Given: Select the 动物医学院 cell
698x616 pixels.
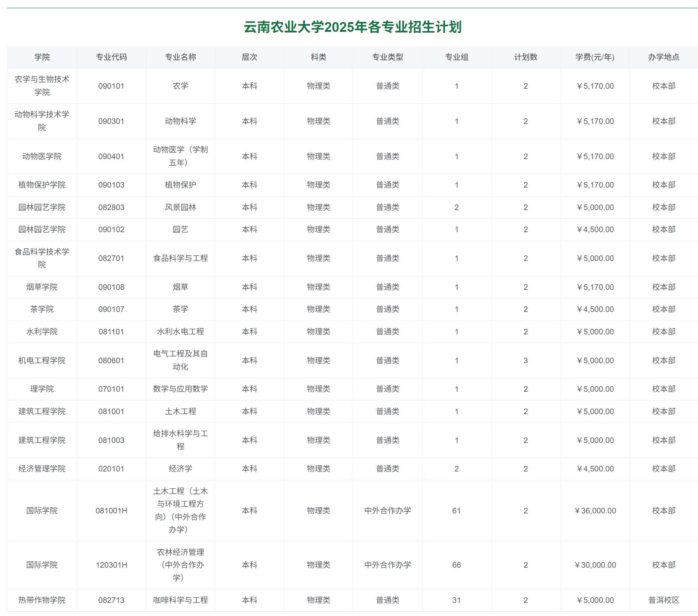Looking at the screenshot, I should [x=42, y=156].
